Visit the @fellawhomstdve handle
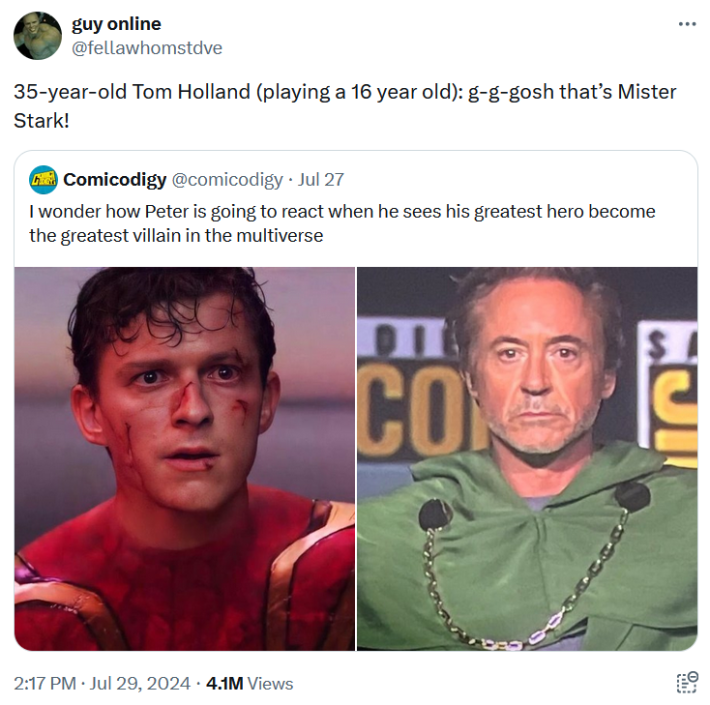 coord(146,47)
